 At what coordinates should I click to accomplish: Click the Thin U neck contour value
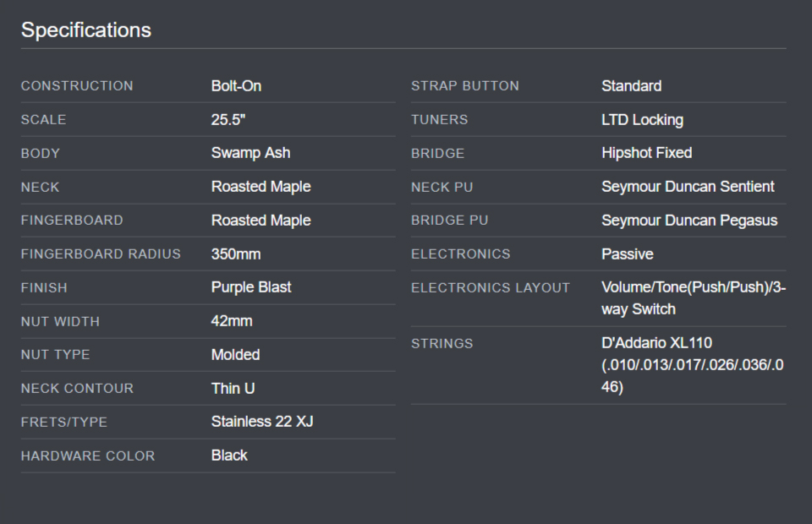coord(233,389)
